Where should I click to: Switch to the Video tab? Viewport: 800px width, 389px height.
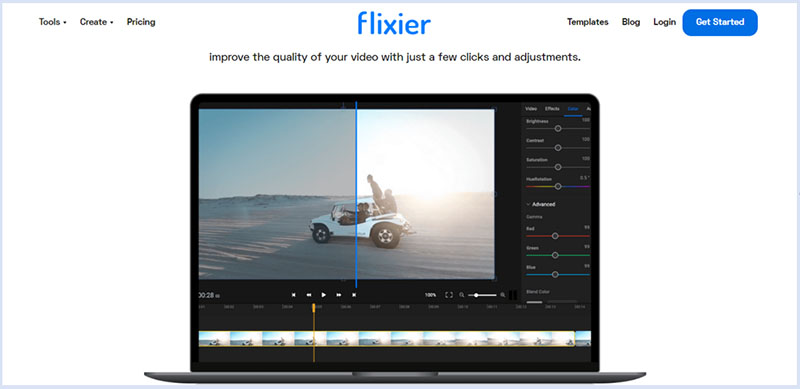click(531, 109)
